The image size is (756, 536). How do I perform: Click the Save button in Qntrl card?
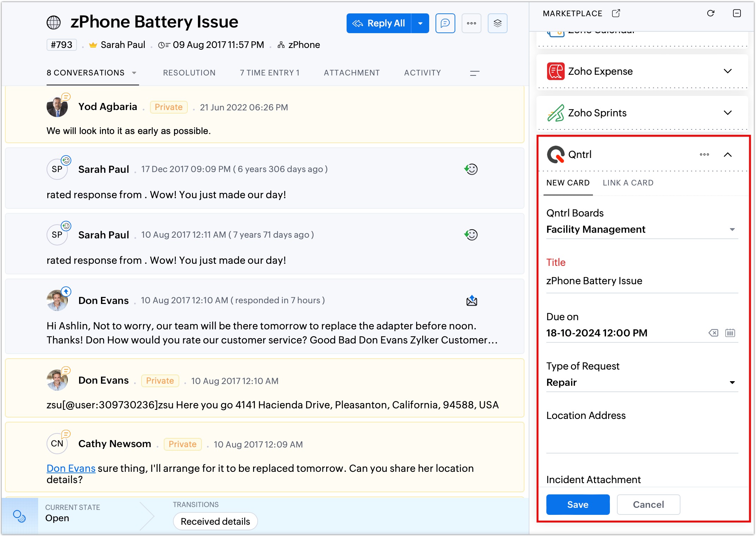(577, 504)
